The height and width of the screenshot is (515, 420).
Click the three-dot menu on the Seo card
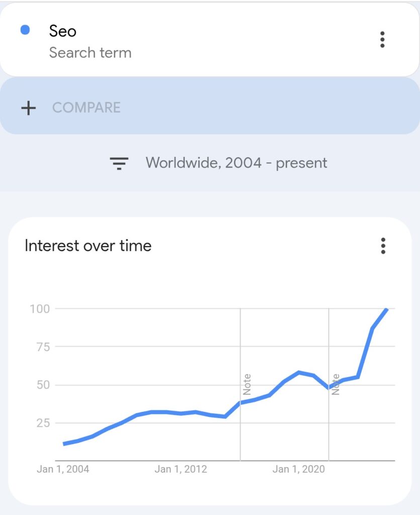[383, 39]
